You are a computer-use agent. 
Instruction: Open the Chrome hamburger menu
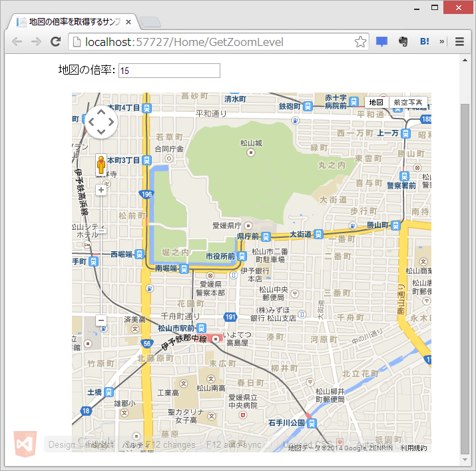pyautogui.click(x=459, y=41)
